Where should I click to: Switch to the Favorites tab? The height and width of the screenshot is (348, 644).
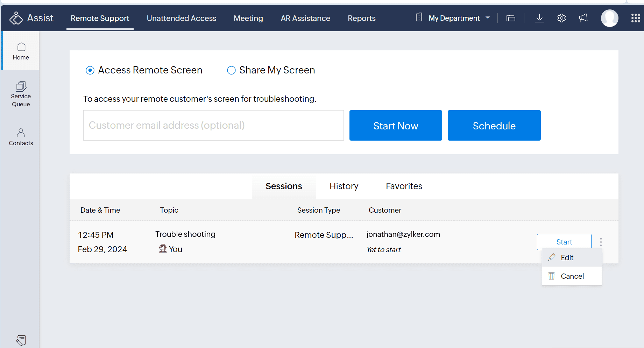pos(404,186)
